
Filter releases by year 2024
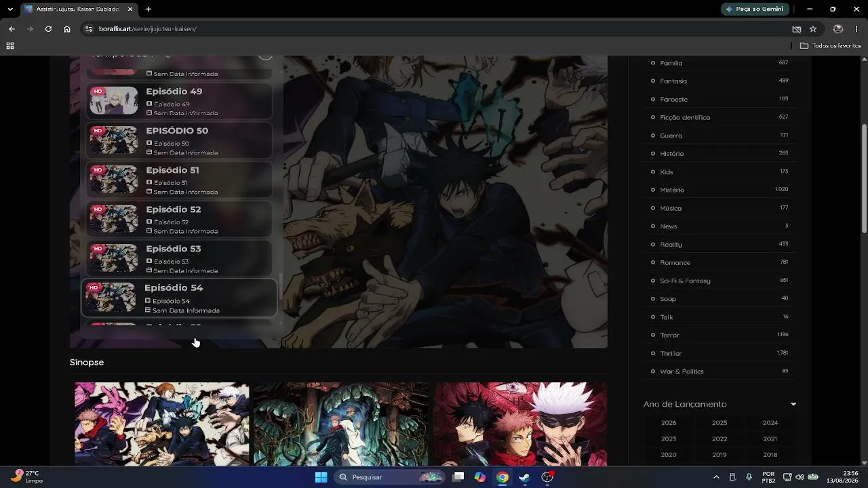tap(770, 423)
